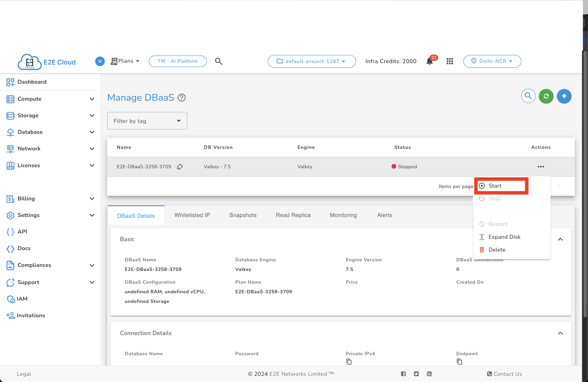This screenshot has height=382, width=588.
Task: Click the Manage DBaaS help question icon
Action: point(182,98)
